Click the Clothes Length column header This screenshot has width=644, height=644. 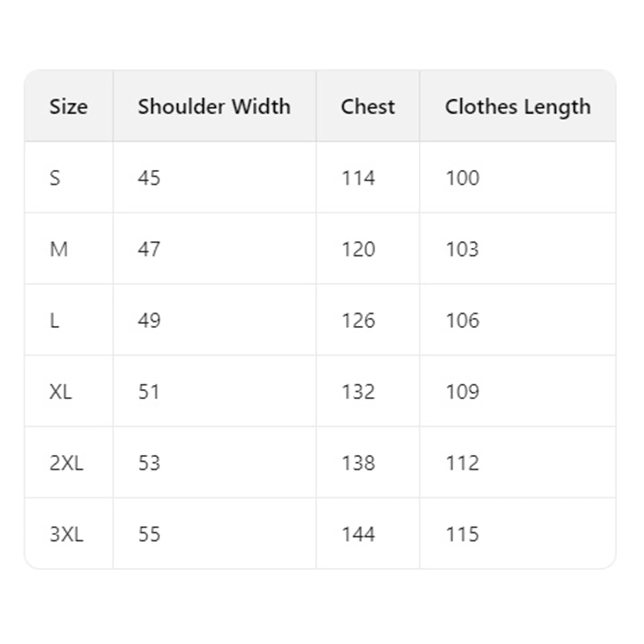[x=518, y=107]
